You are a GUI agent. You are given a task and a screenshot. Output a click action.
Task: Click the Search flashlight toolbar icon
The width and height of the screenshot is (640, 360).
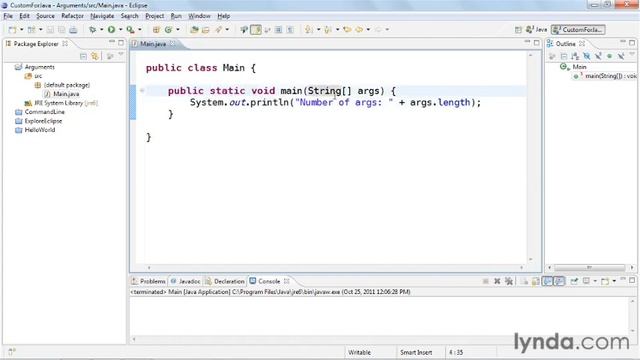pyautogui.click(x=219, y=30)
